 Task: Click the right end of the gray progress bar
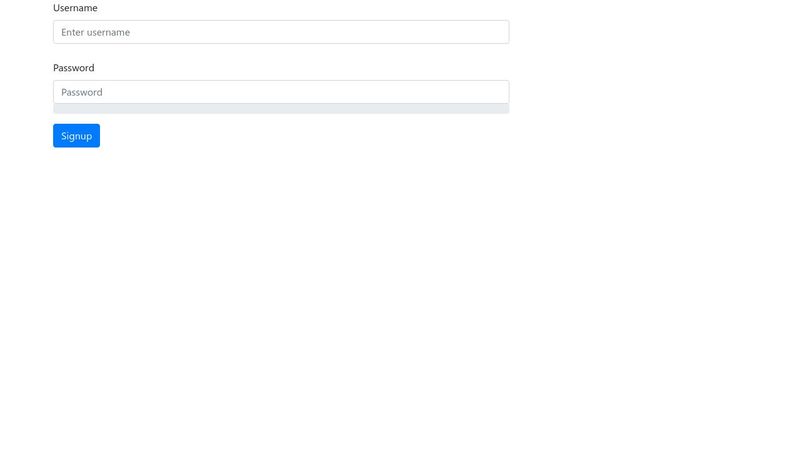coord(503,109)
